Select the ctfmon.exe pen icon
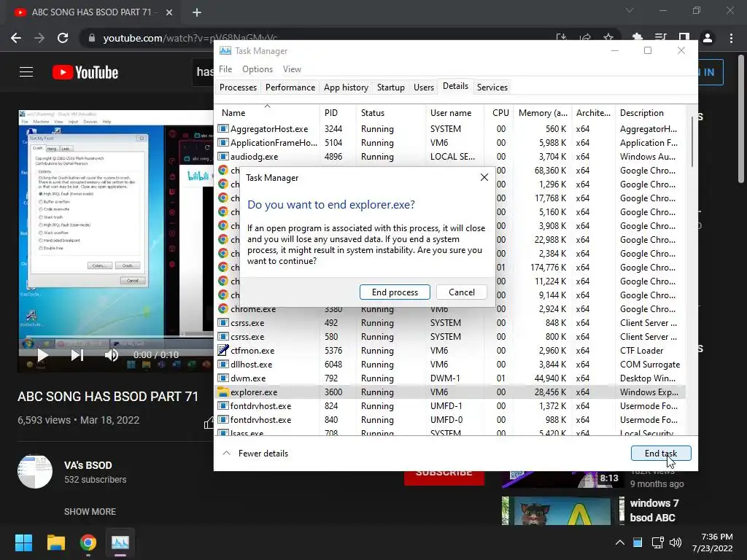The image size is (747, 560). [223, 350]
